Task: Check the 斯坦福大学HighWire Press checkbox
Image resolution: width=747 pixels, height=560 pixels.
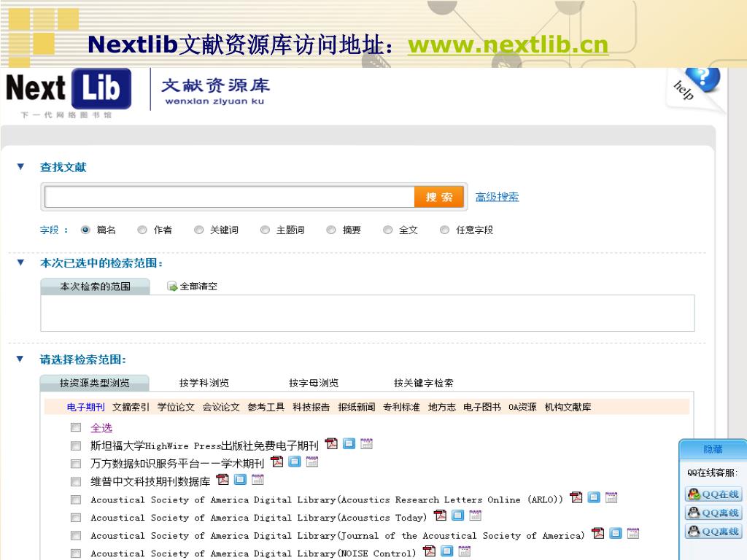Action: tap(76, 446)
